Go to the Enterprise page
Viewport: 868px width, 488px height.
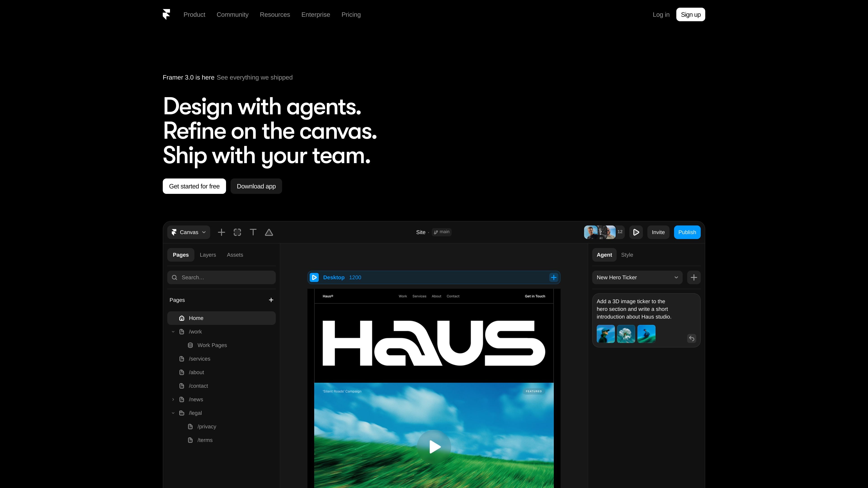coord(316,14)
